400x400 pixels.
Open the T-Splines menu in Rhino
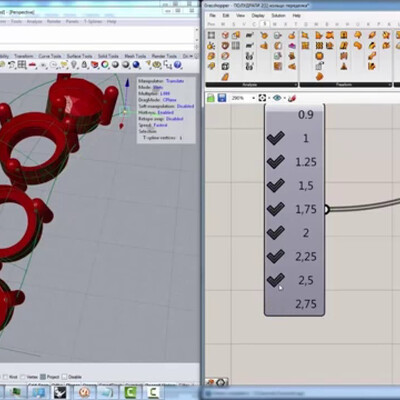pos(93,21)
